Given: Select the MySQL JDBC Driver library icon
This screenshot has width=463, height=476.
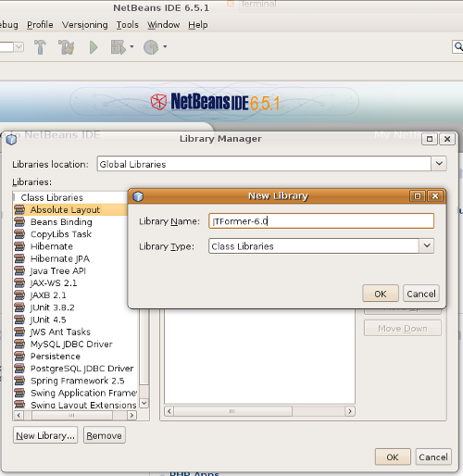Looking at the screenshot, I should pyautogui.click(x=19, y=344).
